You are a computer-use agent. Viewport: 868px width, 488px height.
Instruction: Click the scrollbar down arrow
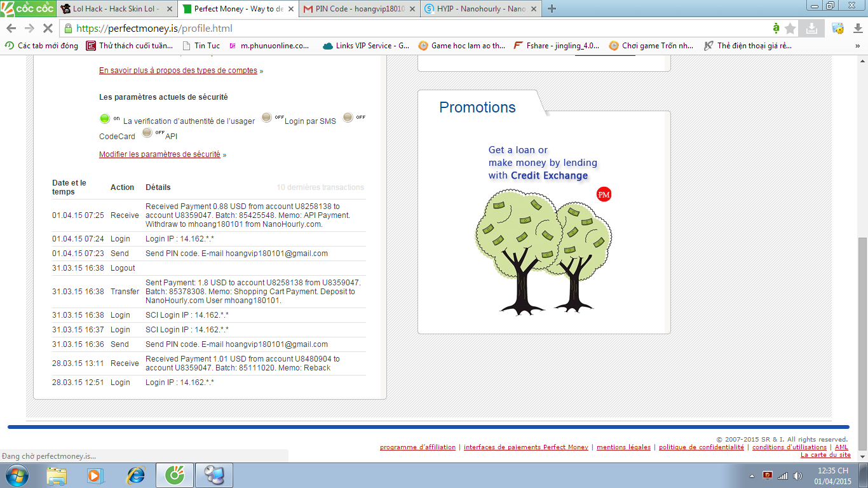coord(862,457)
